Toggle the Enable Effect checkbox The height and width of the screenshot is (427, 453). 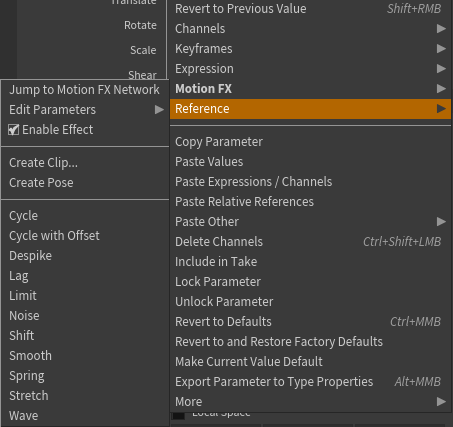click(13, 130)
